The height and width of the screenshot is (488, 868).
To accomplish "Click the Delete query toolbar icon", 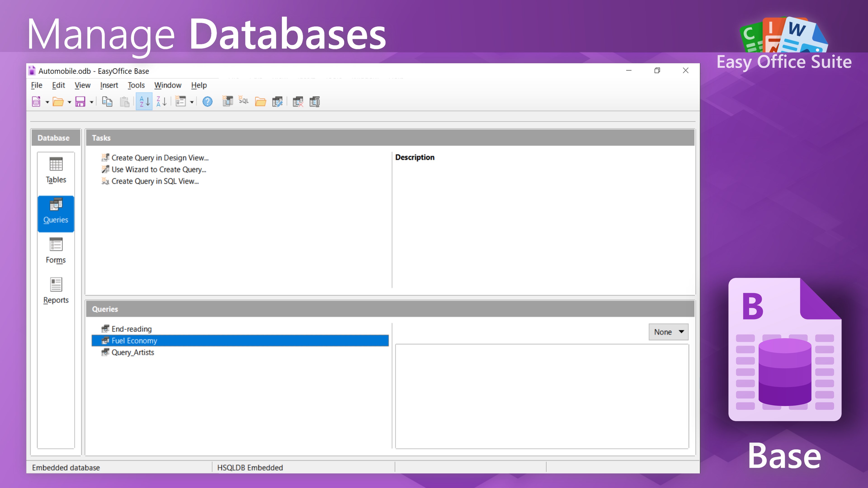I will (298, 101).
